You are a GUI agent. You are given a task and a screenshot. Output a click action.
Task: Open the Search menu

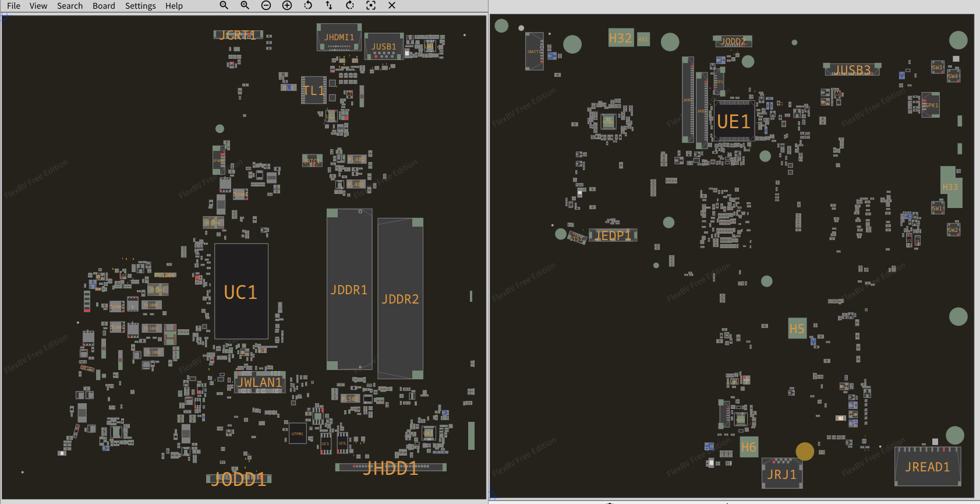[x=70, y=6]
